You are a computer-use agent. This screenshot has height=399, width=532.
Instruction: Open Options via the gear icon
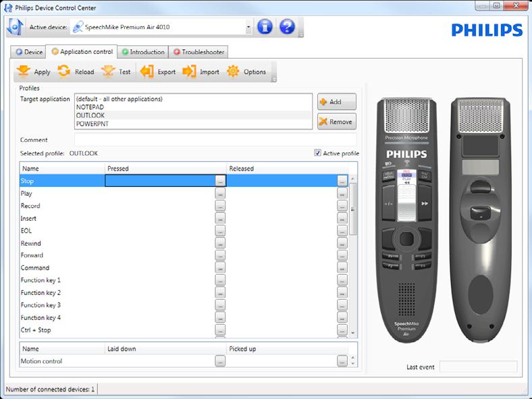tap(233, 72)
